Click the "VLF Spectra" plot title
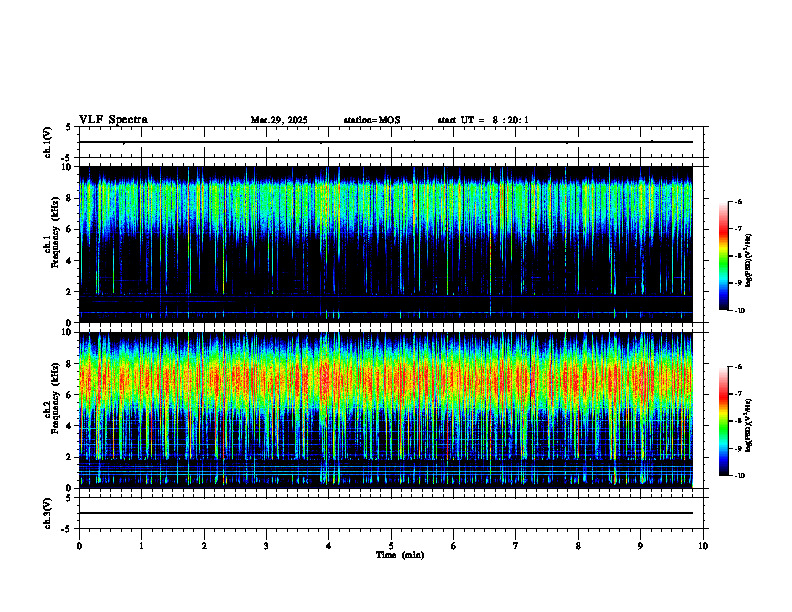The height and width of the screenshot is (612, 792). point(113,120)
